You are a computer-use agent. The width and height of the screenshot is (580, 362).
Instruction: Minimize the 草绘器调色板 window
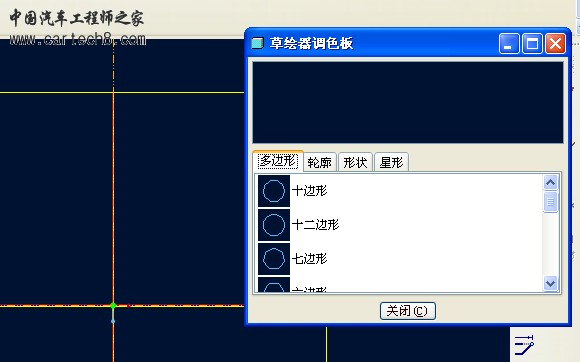point(509,44)
